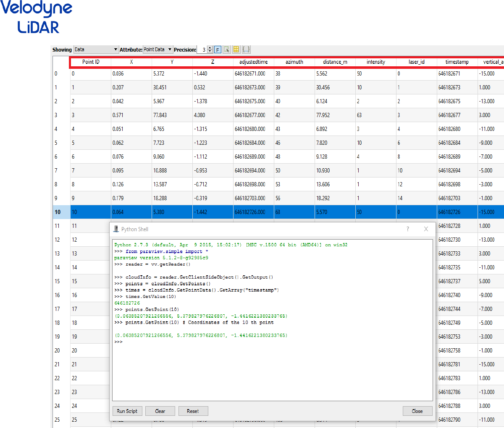504x428 pixels.
Task: Click the Precision spinner arrows
Action: 210,50
